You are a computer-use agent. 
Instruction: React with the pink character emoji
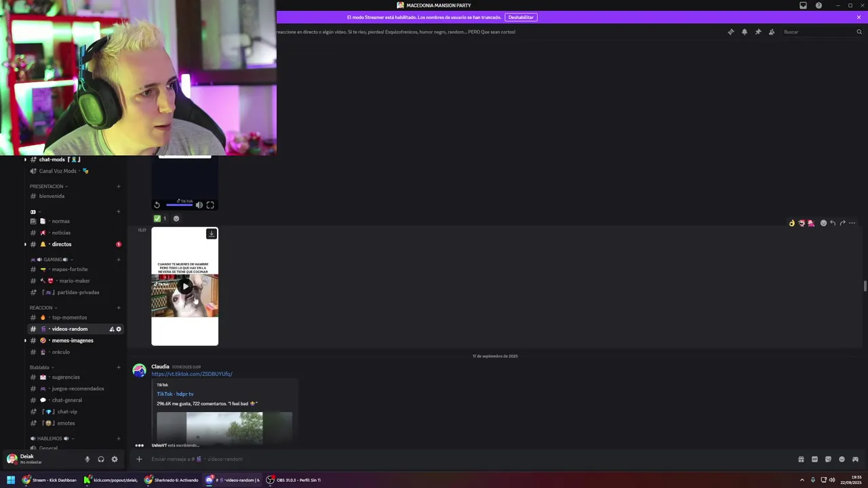811,223
